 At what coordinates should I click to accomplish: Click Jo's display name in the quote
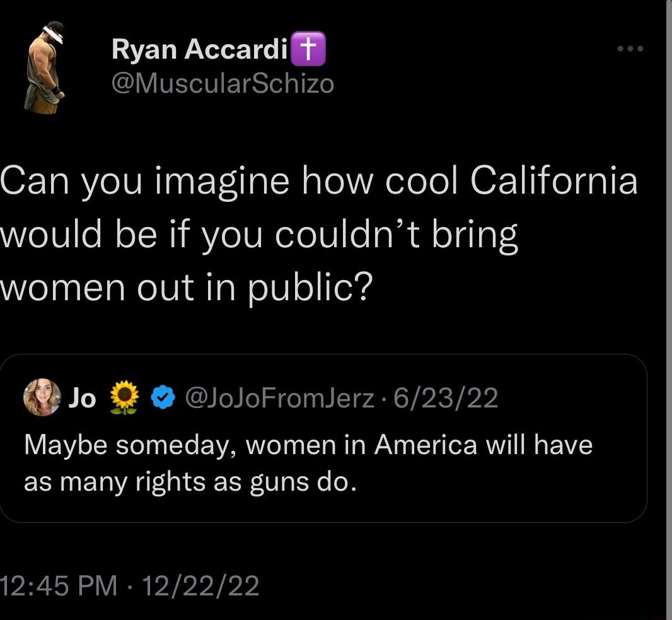click(83, 397)
